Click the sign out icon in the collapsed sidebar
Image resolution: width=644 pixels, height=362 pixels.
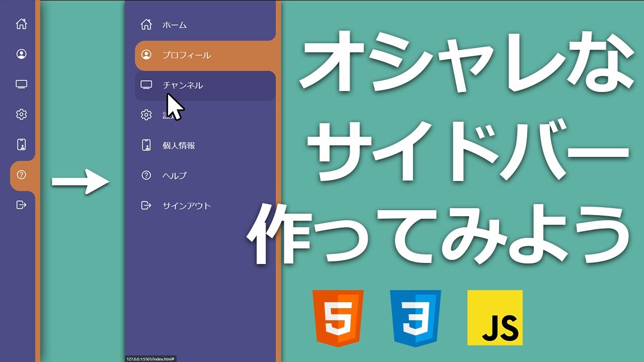[x=21, y=205]
